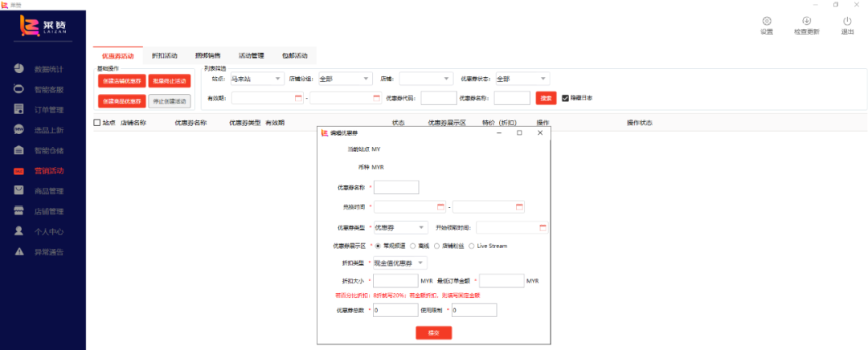Viewport: 868px width, 350px height.
Task: Open 个人中心 person icon in sidebar
Action: click(x=18, y=230)
